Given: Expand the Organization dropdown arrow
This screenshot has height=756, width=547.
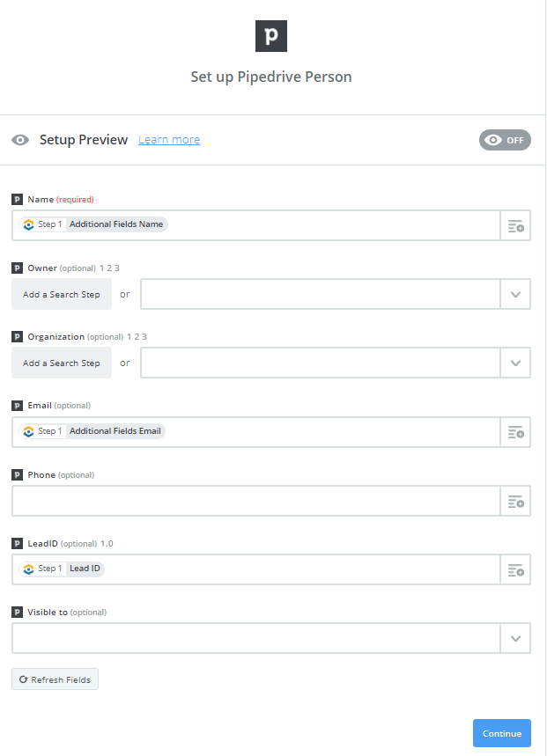Looking at the screenshot, I should point(515,363).
